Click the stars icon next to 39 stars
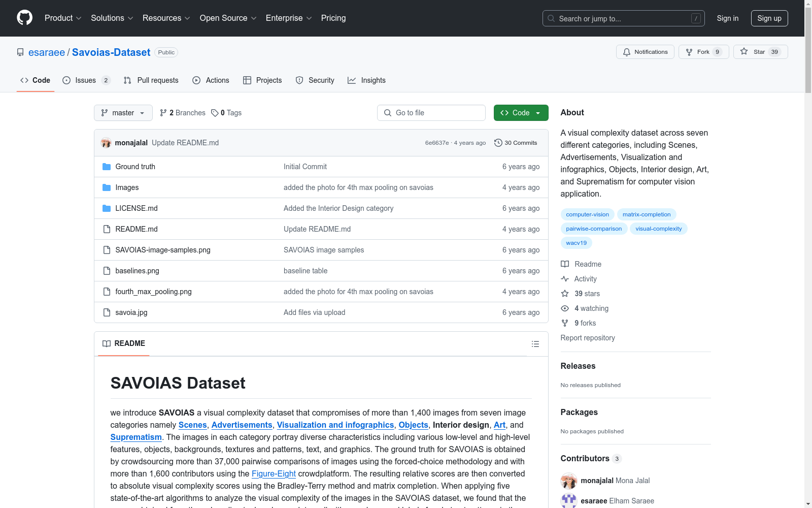Image resolution: width=812 pixels, height=508 pixels. [565, 294]
